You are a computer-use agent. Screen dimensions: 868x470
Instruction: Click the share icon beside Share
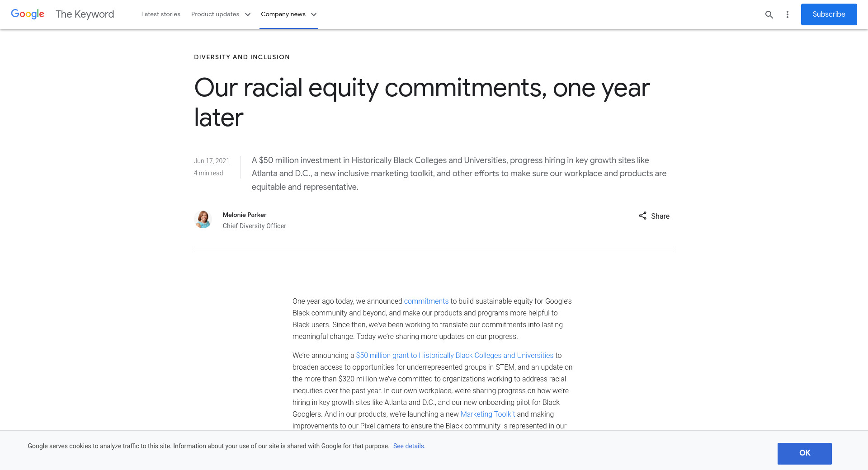point(642,216)
